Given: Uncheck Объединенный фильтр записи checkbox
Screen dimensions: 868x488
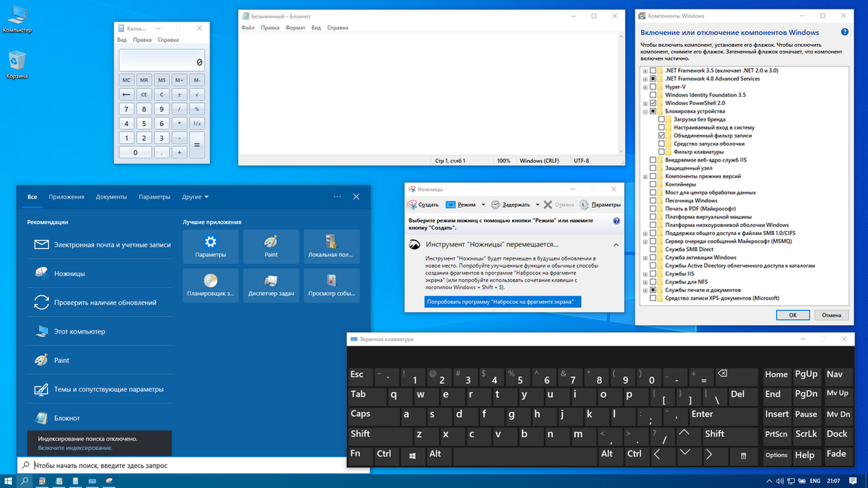Looking at the screenshot, I should point(661,136).
